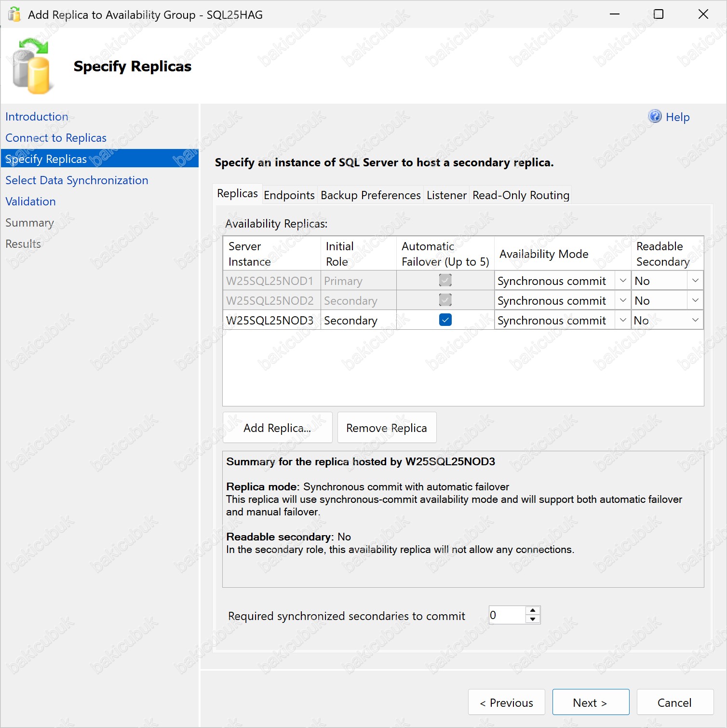This screenshot has width=727, height=728.
Task: Expand Readable Secondary dropdown for W25SQL25NOD2
Action: click(695, 300)
